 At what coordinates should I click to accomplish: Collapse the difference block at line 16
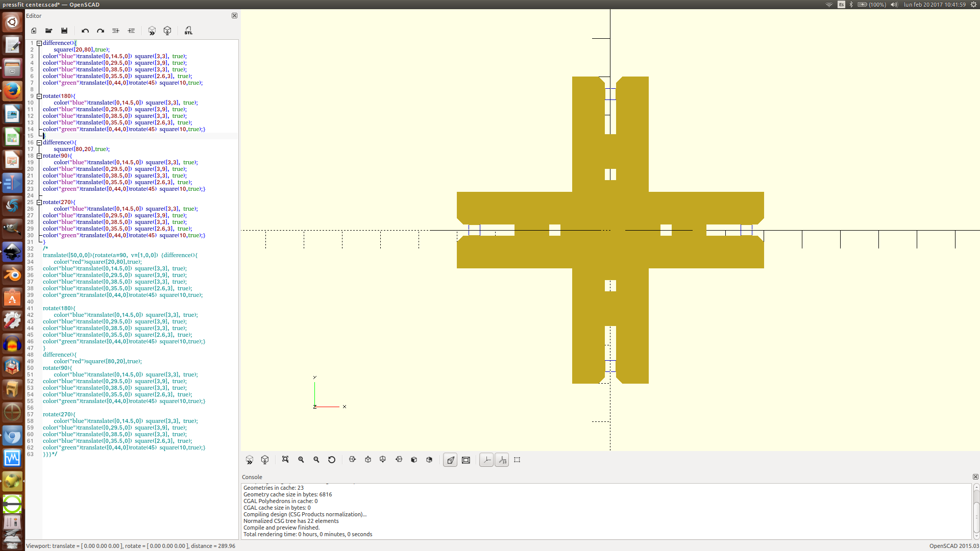[x=39, y=143]
